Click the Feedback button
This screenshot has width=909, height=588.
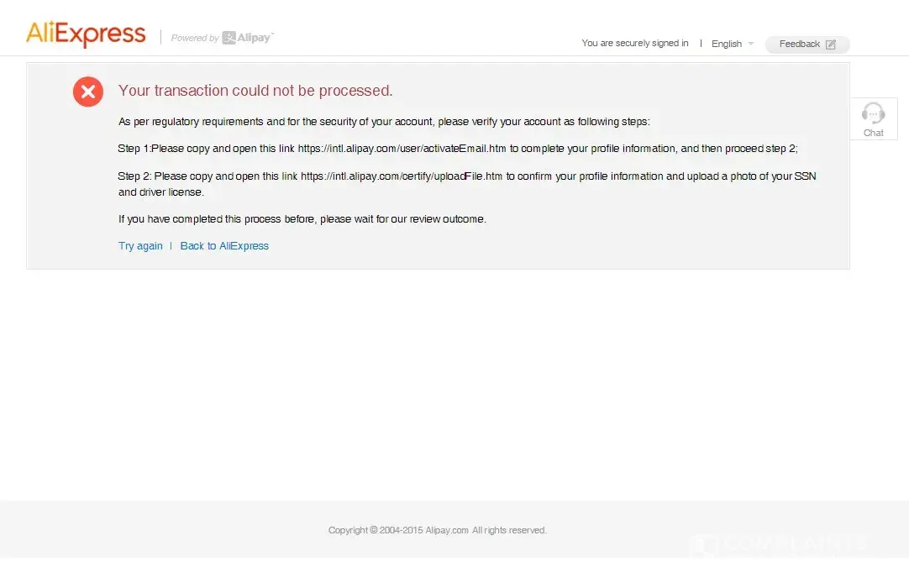point(807,44)
